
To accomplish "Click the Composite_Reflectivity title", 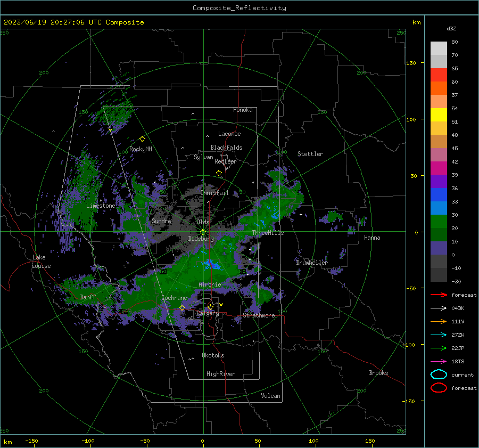I will pyautogui.click(x=240, y=8).
